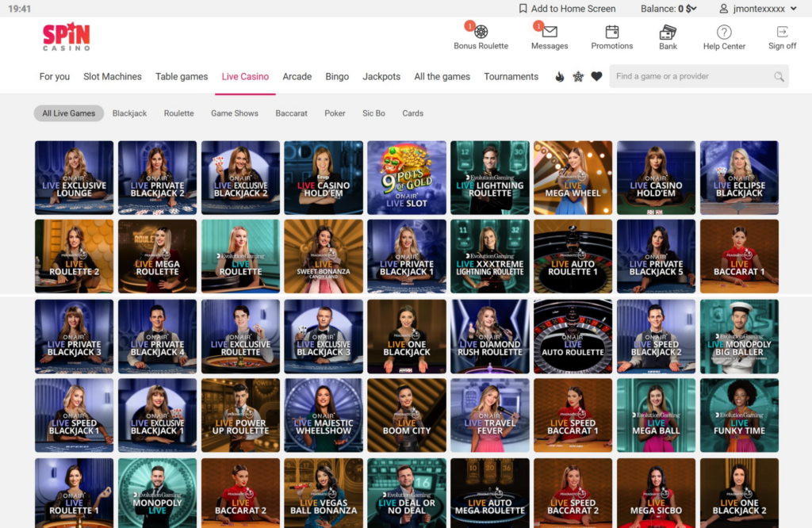Show new games via snowflake icon
The width and height of the screenshot is (812, 528).
pos(578,77)
